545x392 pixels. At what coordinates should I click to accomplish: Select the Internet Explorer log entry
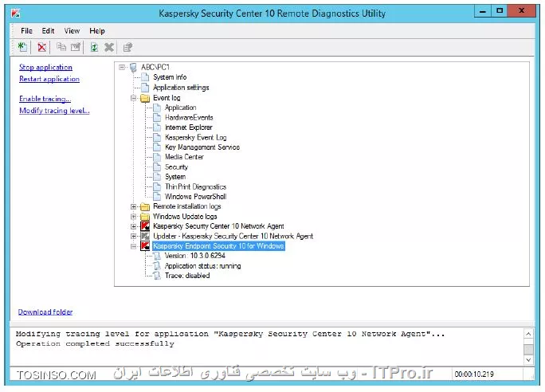tap(189, 127)
